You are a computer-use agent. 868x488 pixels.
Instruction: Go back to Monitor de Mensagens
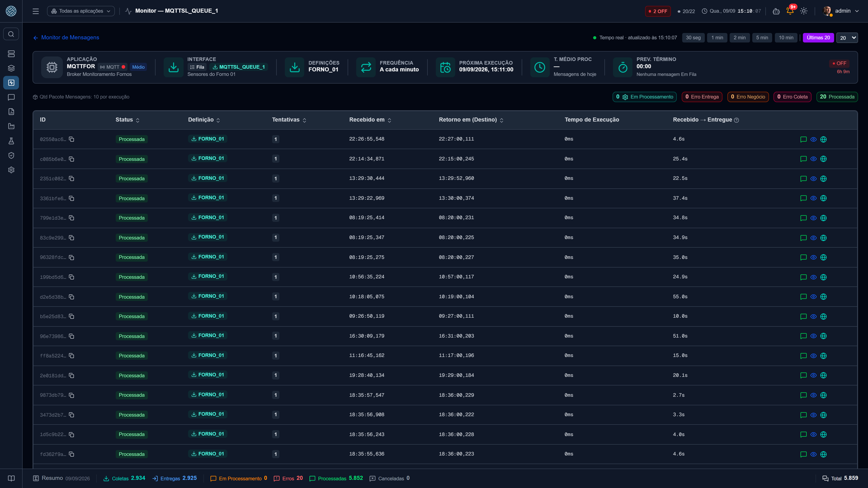pyautogui.click(x=66, y=38)
